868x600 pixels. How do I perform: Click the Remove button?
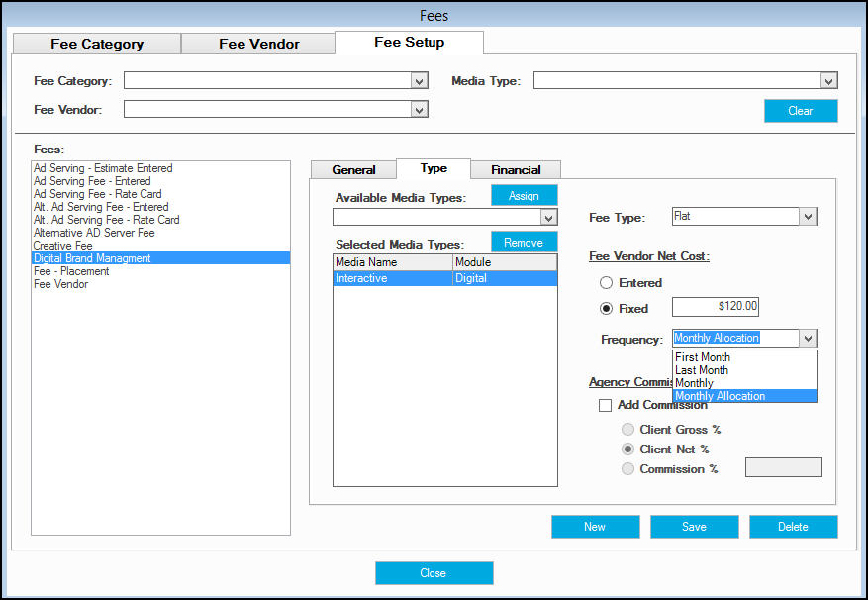click(x=524, y=243)
